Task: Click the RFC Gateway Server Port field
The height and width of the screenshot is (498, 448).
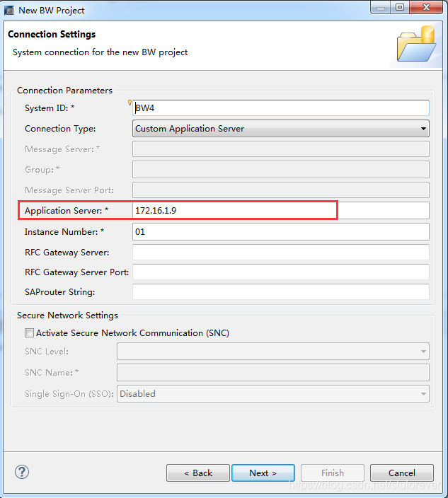Action: click(x=281, y=272)
